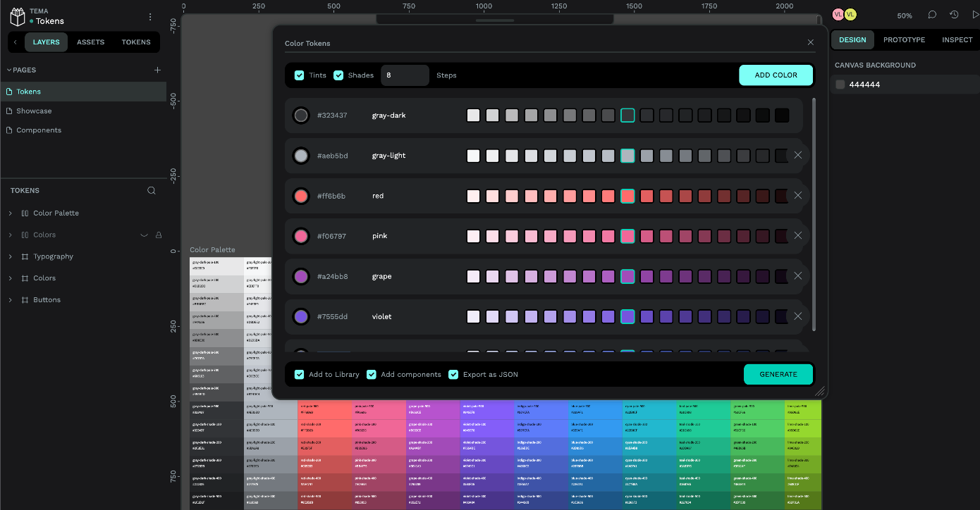
Task: Open the Components page
Action: (x=39, y=130)
